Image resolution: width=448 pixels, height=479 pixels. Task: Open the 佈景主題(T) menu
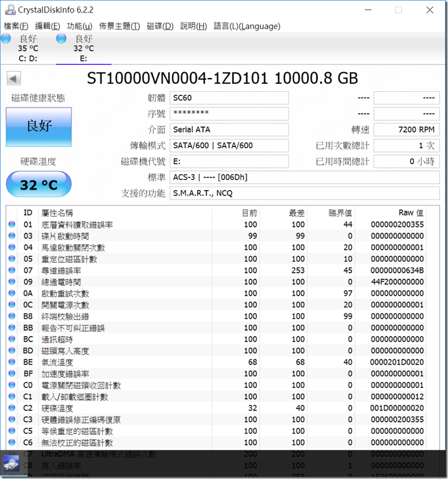pos(119,26)
